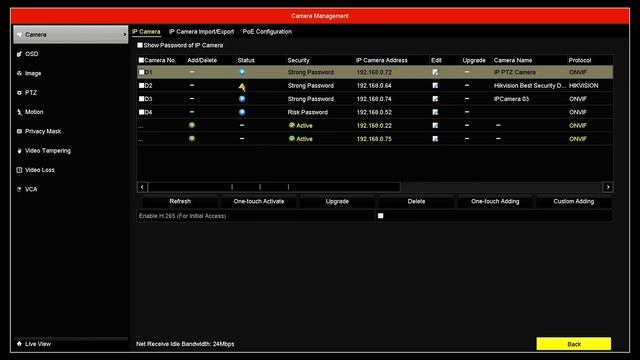Image resolution: width=640 pixels, height=360 pixels.
Task: Check the D4 camera checkbox
Action: point(142,112)
